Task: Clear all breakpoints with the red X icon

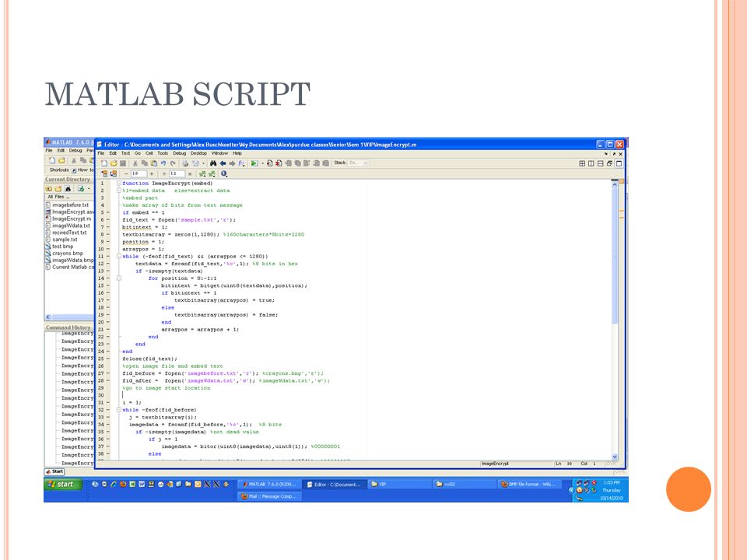Action: [x=279, y=163]
